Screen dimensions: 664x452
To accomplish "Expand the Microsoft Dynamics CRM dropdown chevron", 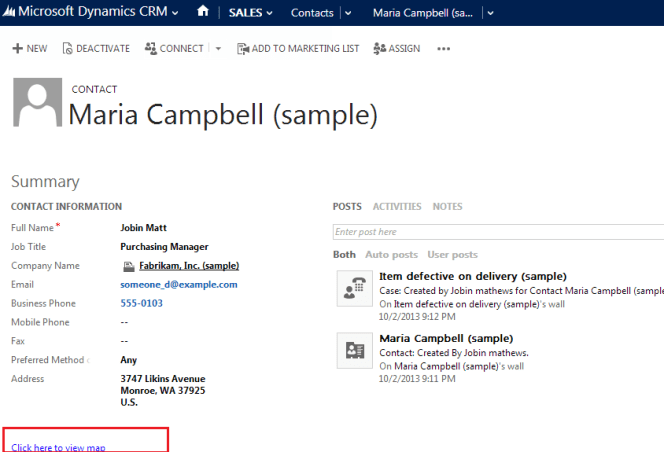I will 175,13.
